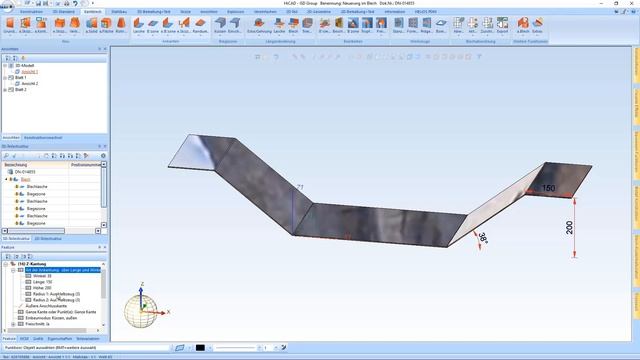Click the Ecke/Gehrung icon
The height and width of the screenshot is (360, 640).
click(259, 23)
